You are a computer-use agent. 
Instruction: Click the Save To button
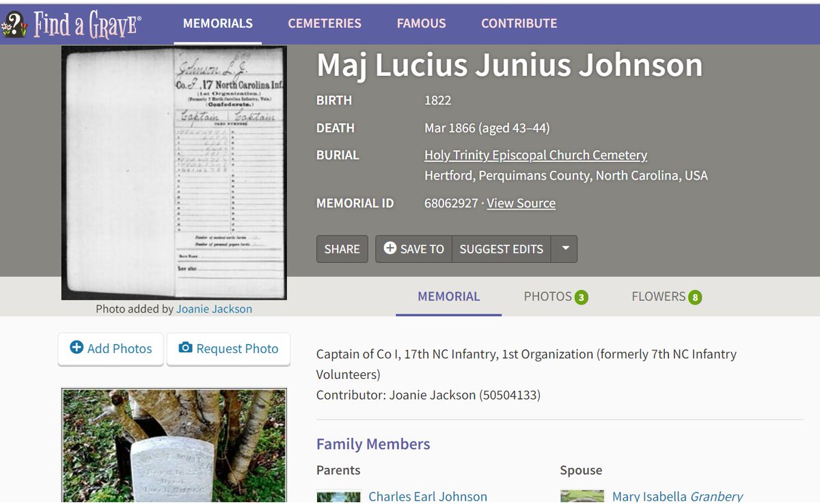413,249
